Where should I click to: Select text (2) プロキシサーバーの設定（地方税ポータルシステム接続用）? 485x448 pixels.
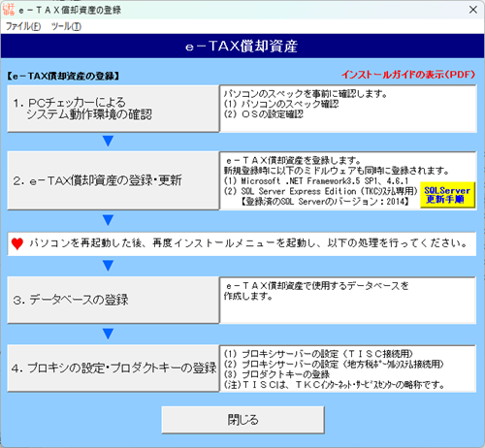click(334, 365)
